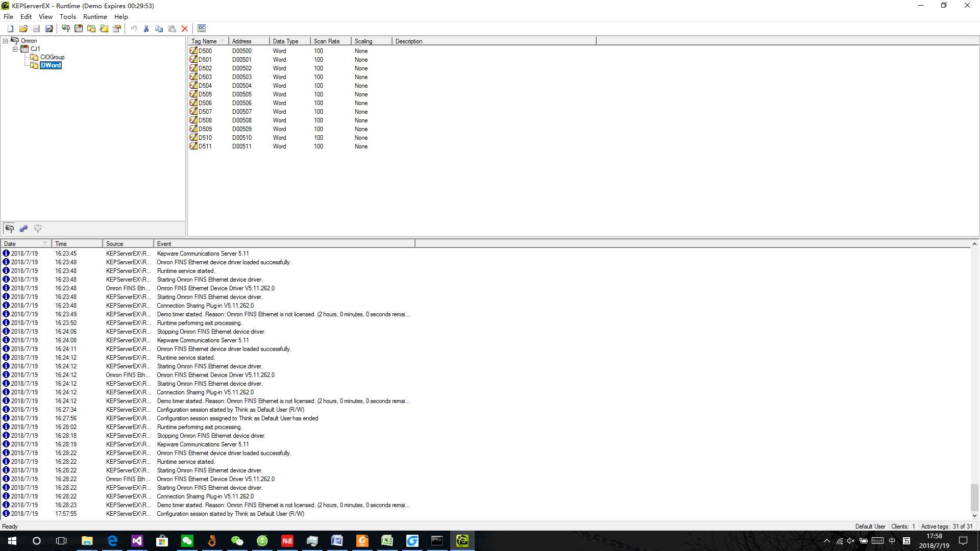Click the Cut scissors icon

(x=146, y=29)
